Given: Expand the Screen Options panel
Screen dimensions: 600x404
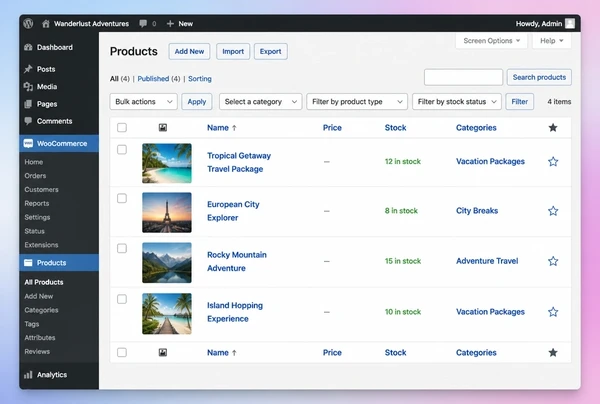Looking at the screenshot, I should coord(491,41).
